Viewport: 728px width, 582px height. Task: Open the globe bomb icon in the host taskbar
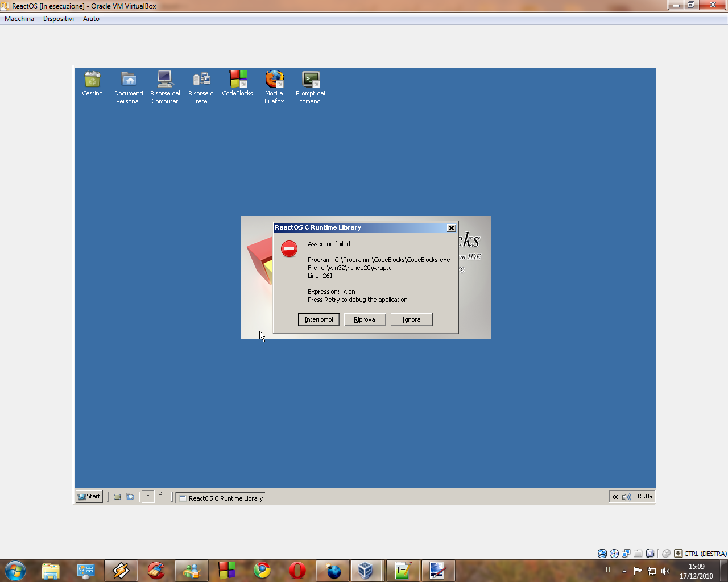(x=333, y=571)
